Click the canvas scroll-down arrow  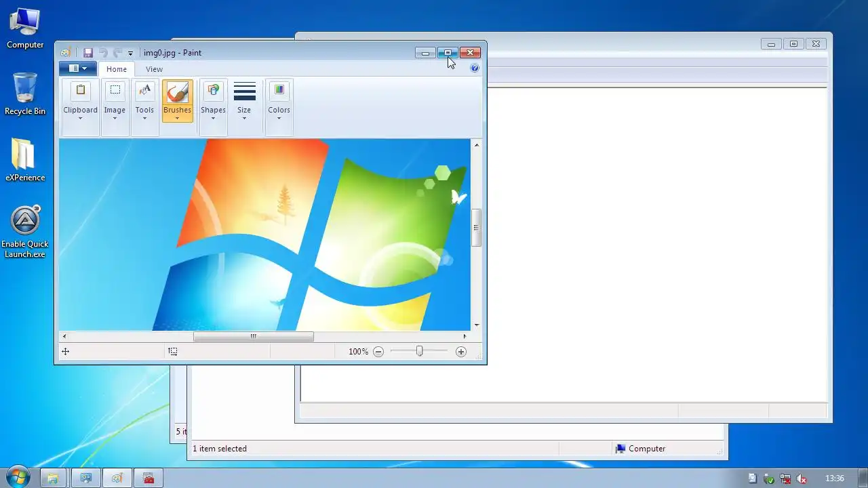point(477,325)
